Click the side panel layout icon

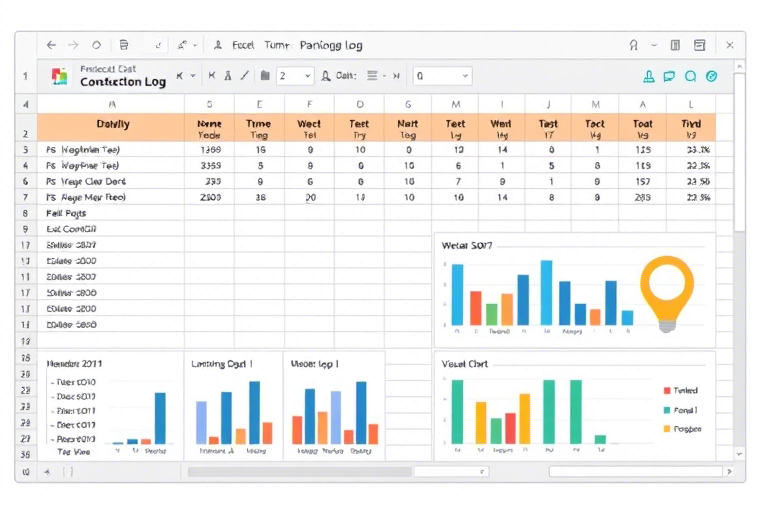point(675,45)
